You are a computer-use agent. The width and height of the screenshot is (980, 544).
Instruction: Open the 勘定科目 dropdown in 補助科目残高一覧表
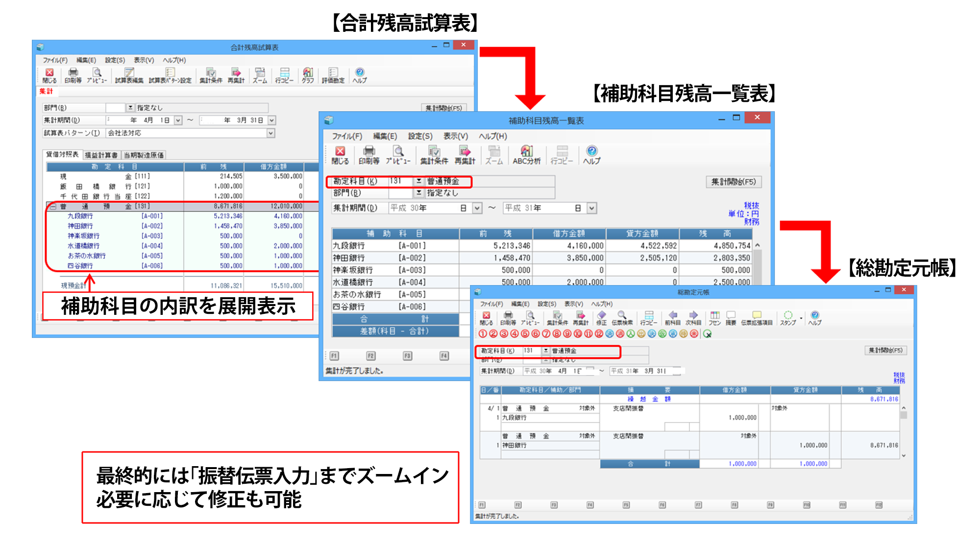pyautogui.click(x=419, y=181)
